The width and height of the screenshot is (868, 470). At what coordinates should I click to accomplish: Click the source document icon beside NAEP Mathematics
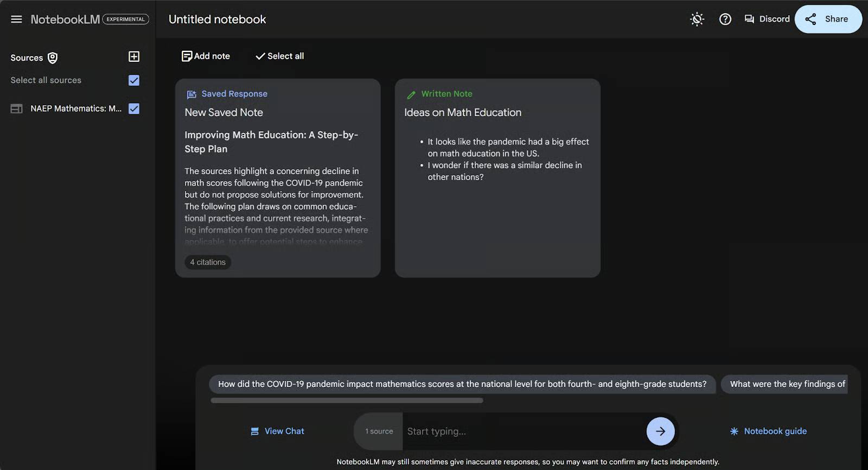(17, 109)
